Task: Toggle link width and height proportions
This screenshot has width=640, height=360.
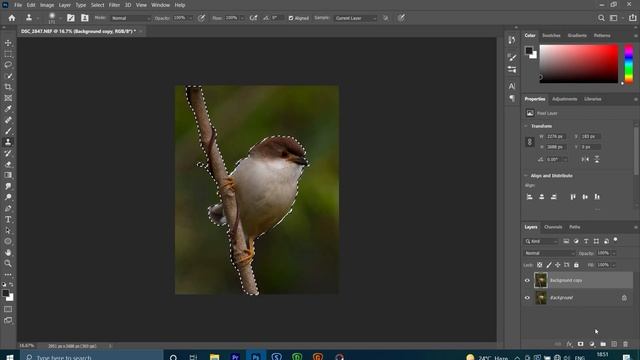Action: click(x=530, y=142)
